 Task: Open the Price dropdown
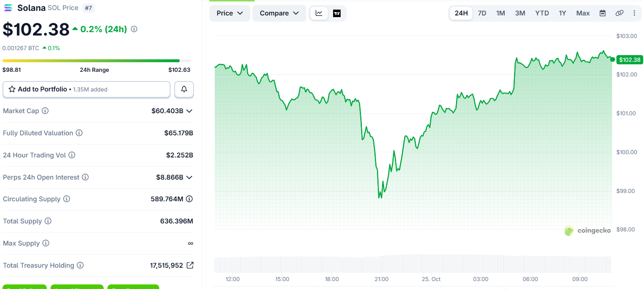(230, 13)
